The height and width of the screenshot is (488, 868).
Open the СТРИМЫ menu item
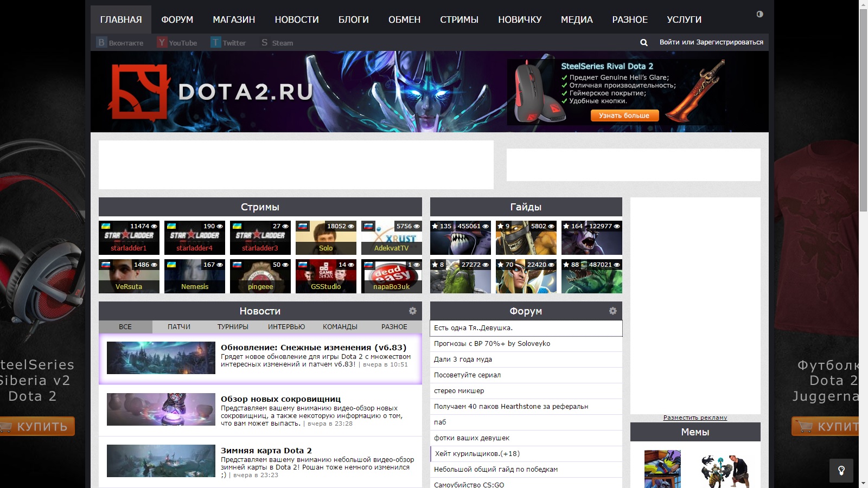coord(459,20)
